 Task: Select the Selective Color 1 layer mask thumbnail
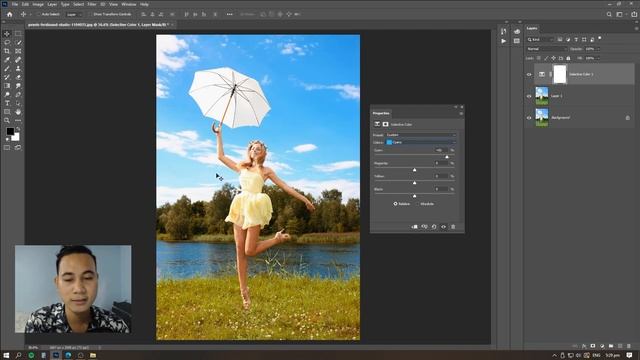560,74
